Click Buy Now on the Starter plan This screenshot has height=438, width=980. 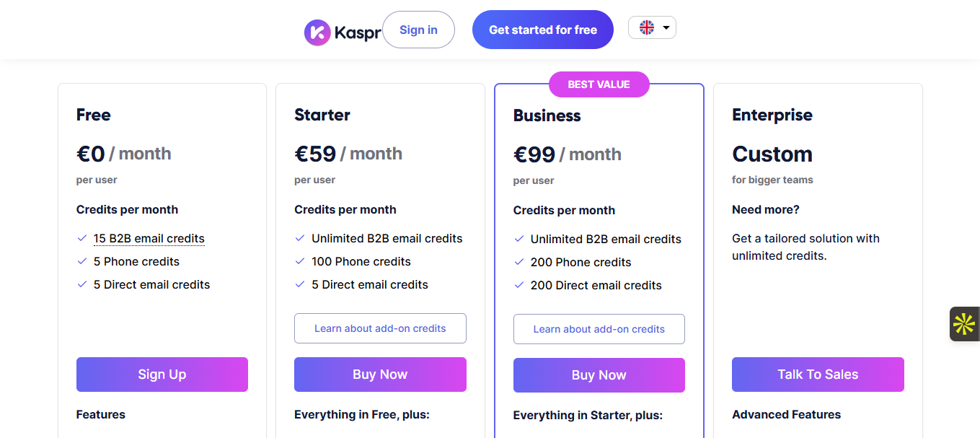(380, 375)
